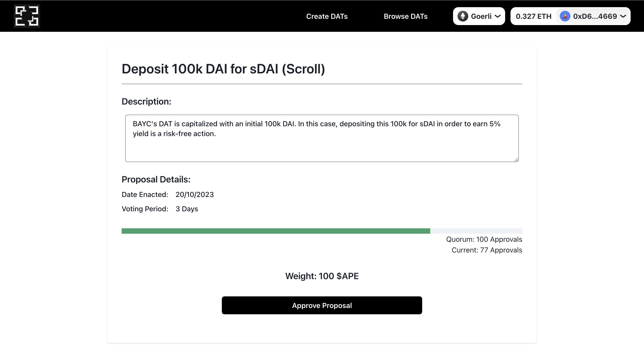644x351 pixels.
Task: Click 'Weight: 100 $APE' text
Action: tap(322, 276)
